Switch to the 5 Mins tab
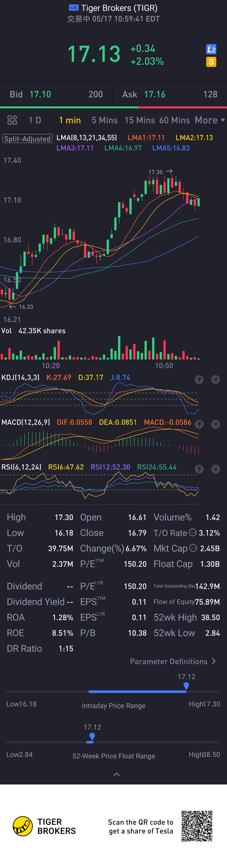Image resolution: width=227 pixels, height=868 pixels. coord(105,120)
